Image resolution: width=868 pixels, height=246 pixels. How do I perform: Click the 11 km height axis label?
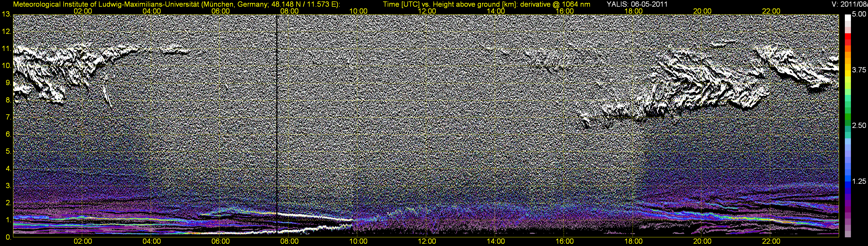pyautogui.click(x=7, y=49)
